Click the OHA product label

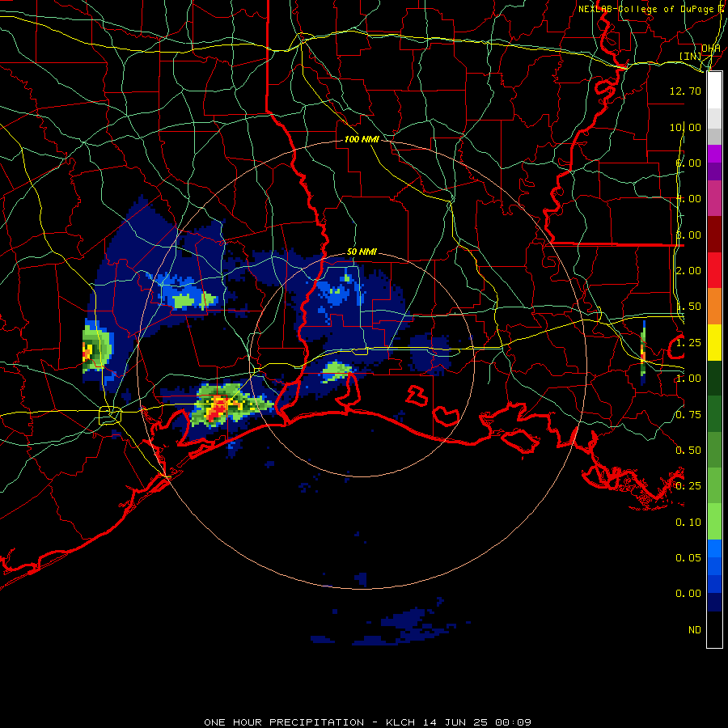tap(711, 49)
